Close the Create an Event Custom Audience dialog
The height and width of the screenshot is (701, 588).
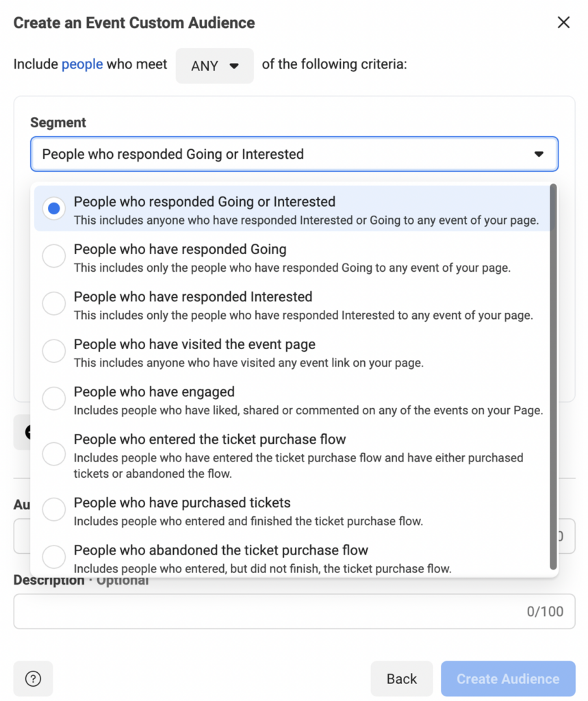(x=563, y=23)
